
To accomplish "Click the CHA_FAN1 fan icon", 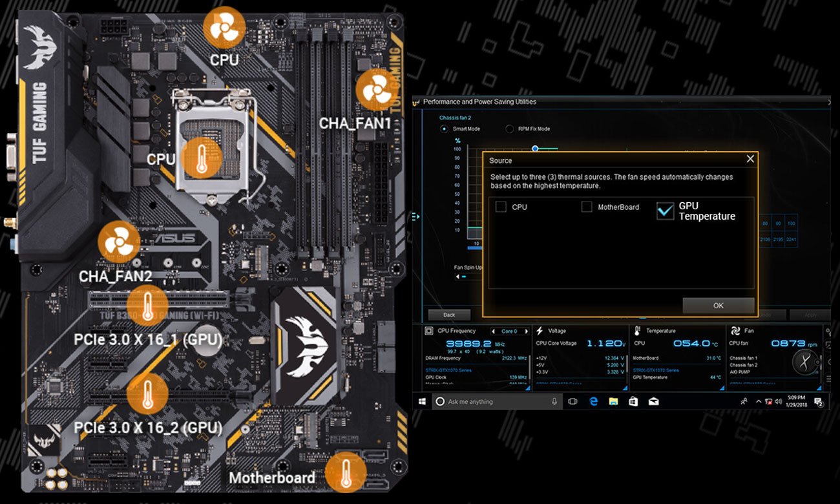I will click(377, 90).
